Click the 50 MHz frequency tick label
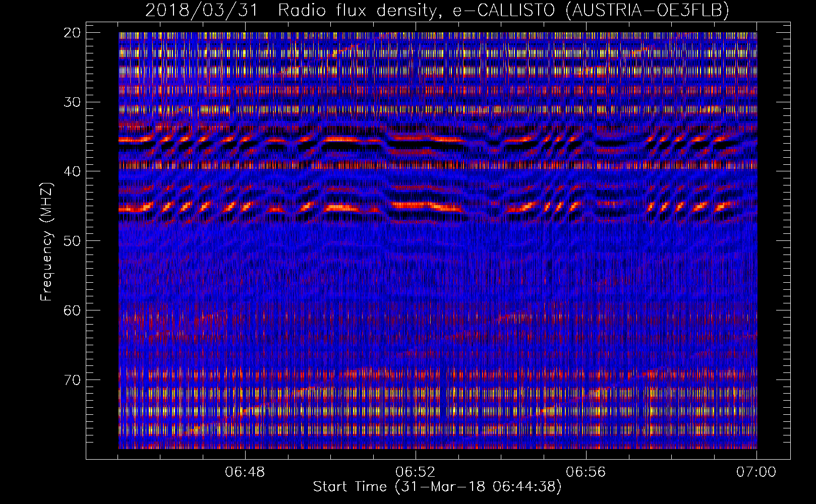Image resolution: width=816 pixels, height=504 pixels. (x=73, y=241)
